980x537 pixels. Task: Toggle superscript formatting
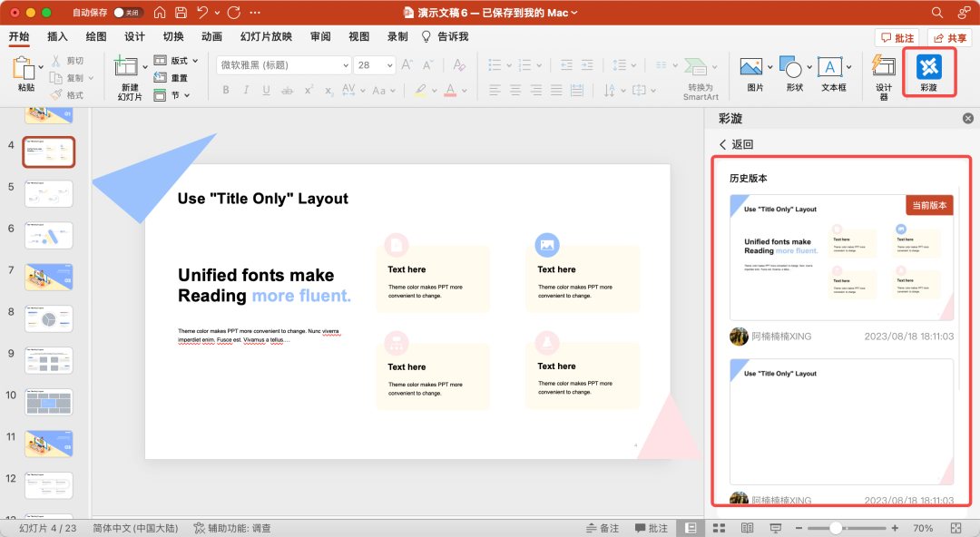pos(309,91)
